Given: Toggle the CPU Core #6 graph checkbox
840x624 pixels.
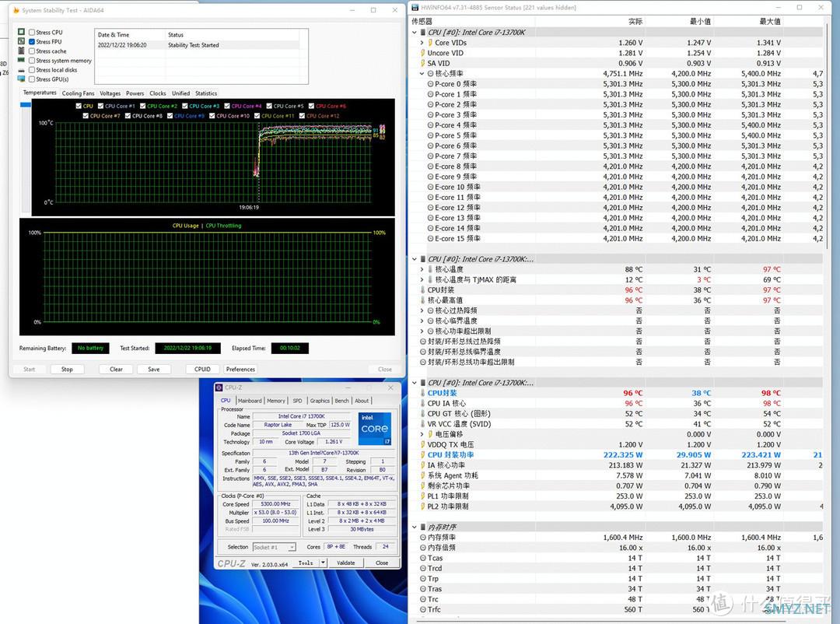Looking at the screenshot, I should coord(312,106).
